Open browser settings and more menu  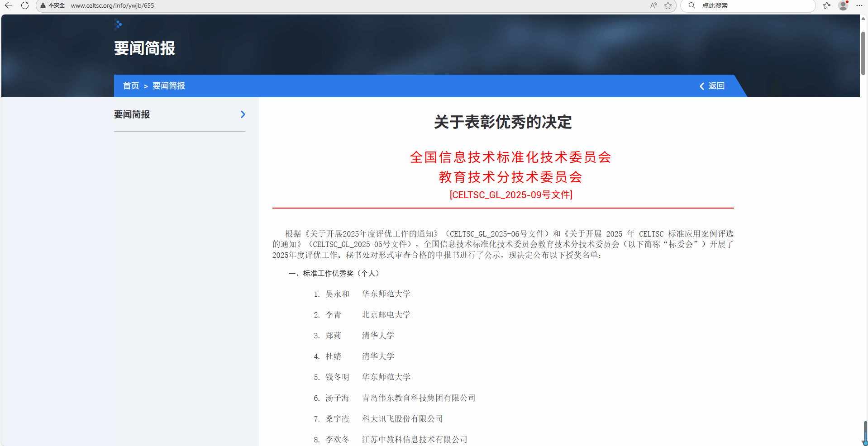(859, 5)
